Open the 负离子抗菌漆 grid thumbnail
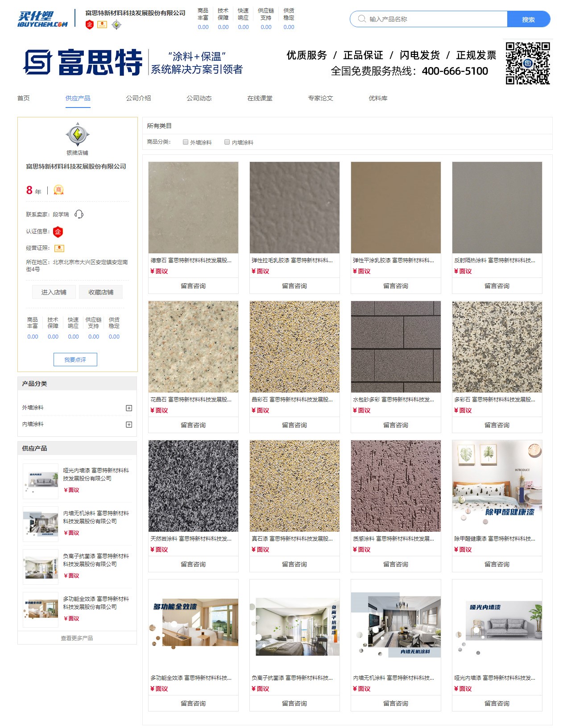Image resolution: width=563 pixels, height=728 pixels. click(x=294, y=625)
